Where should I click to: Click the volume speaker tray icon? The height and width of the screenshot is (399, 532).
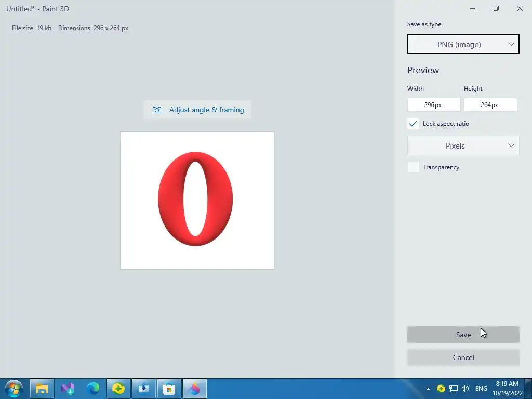pyautogui.click(x=465, y=389)
